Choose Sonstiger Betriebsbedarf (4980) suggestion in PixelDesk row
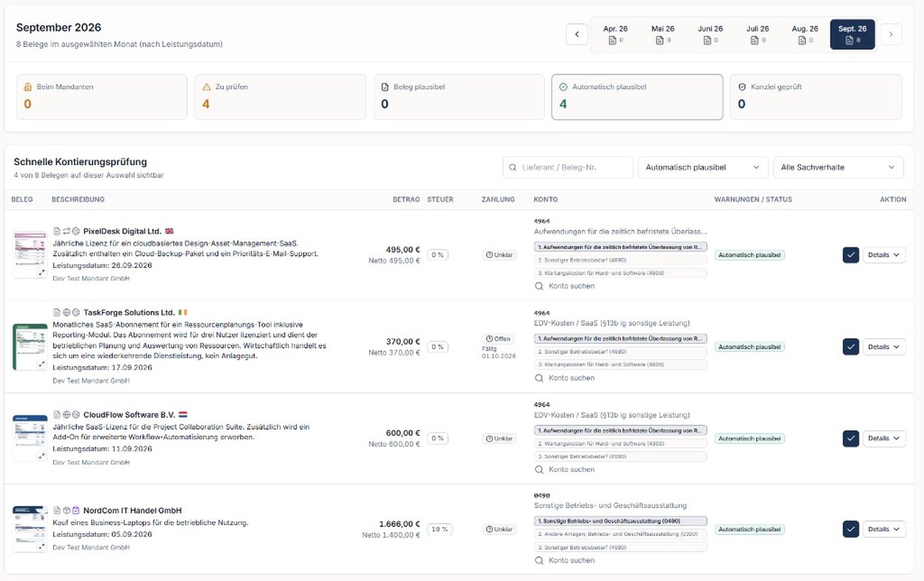This screenshot has height=581, width=924. [620, 260]
